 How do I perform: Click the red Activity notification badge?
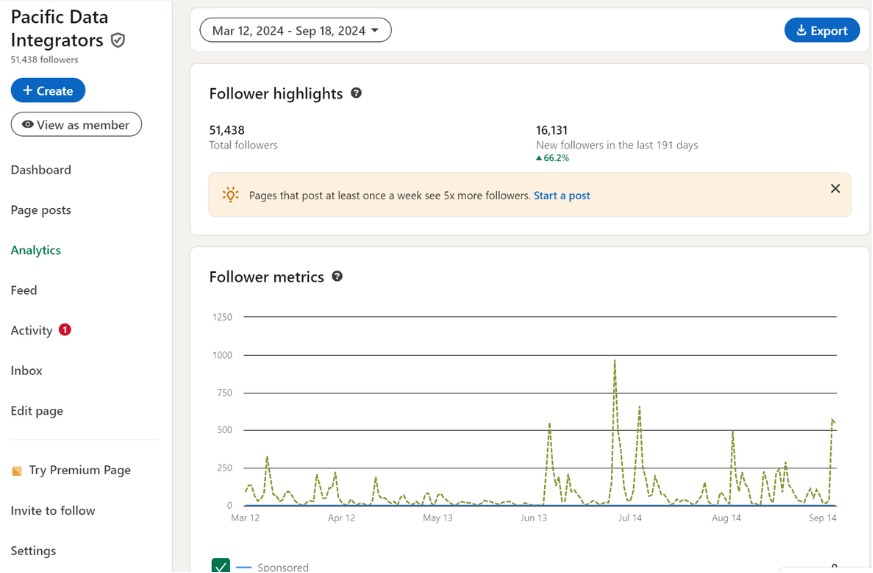(x=65, y=330)
